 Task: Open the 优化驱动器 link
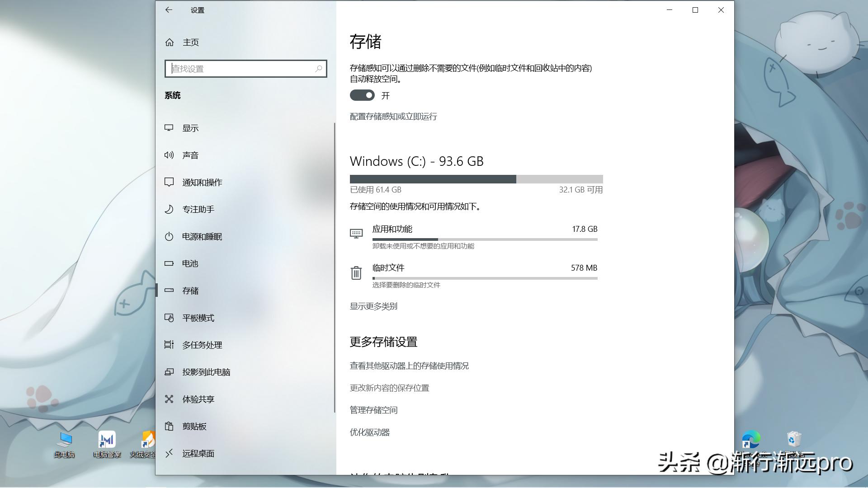pos(369,432)
